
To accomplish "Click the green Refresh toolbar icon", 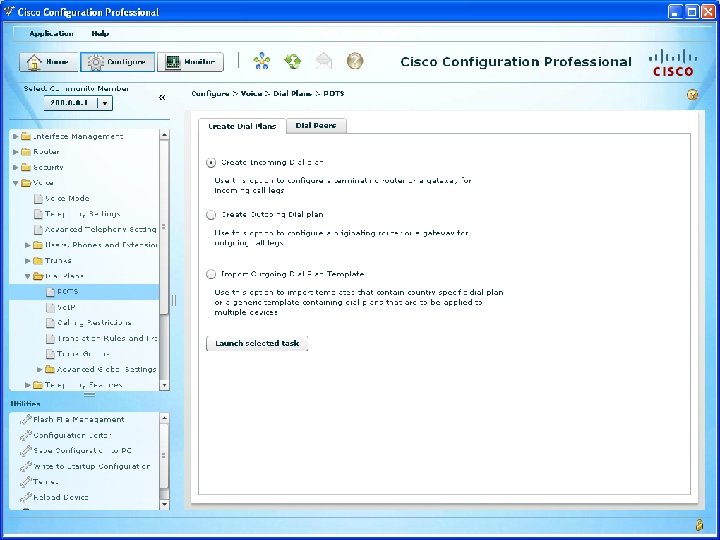I will tap(292, 61).
